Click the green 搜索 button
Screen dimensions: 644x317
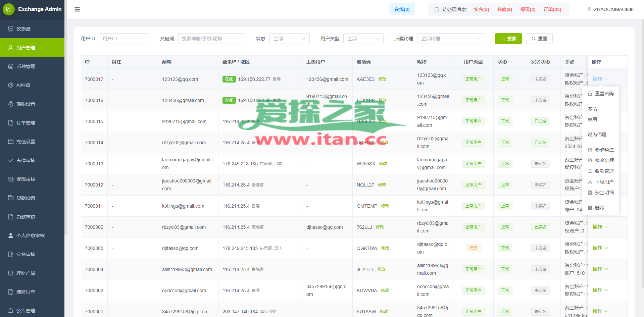[508, 39]
